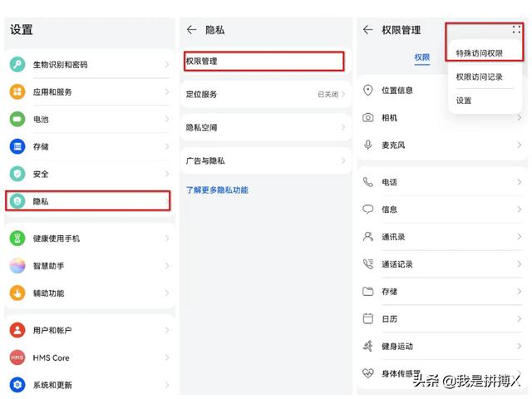Tap the 生物识别和密码 key icon
Screen dimensions: 532x399
(17, 65)
